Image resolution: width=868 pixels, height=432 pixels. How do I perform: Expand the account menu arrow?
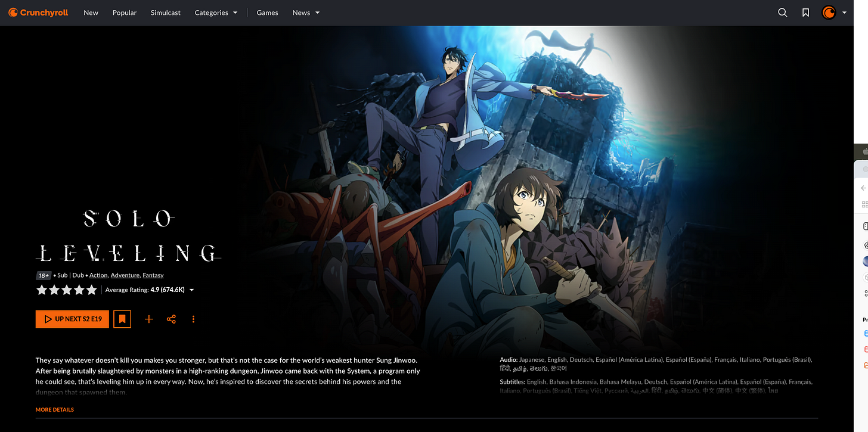pyautogui.click(x=844, y=13)
